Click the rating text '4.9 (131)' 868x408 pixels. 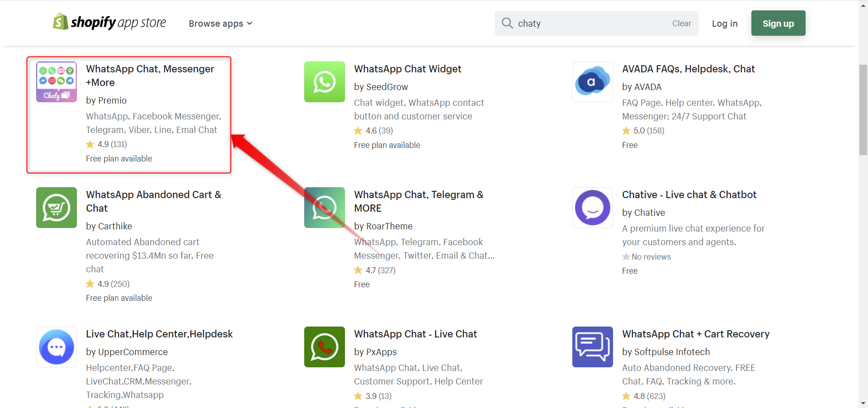click(112, 144)
